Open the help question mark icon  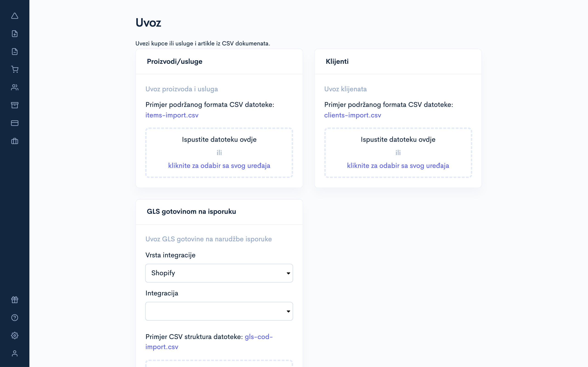point(14,317)
